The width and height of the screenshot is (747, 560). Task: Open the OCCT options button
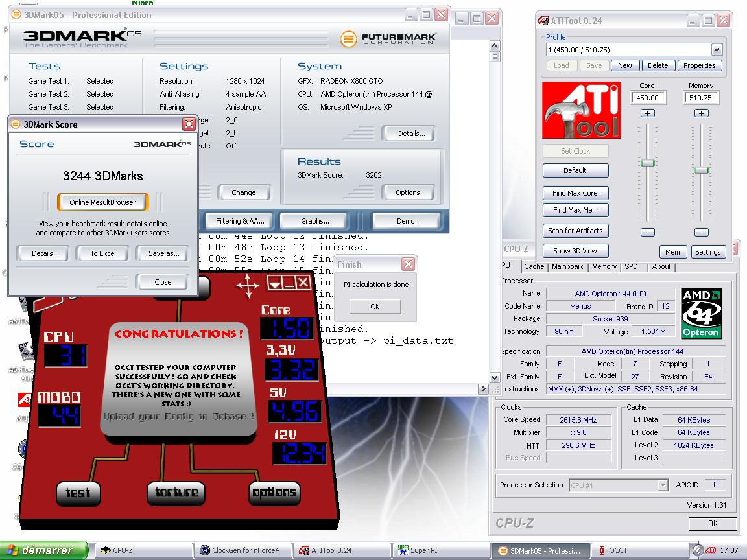click(x=274, y=493)
